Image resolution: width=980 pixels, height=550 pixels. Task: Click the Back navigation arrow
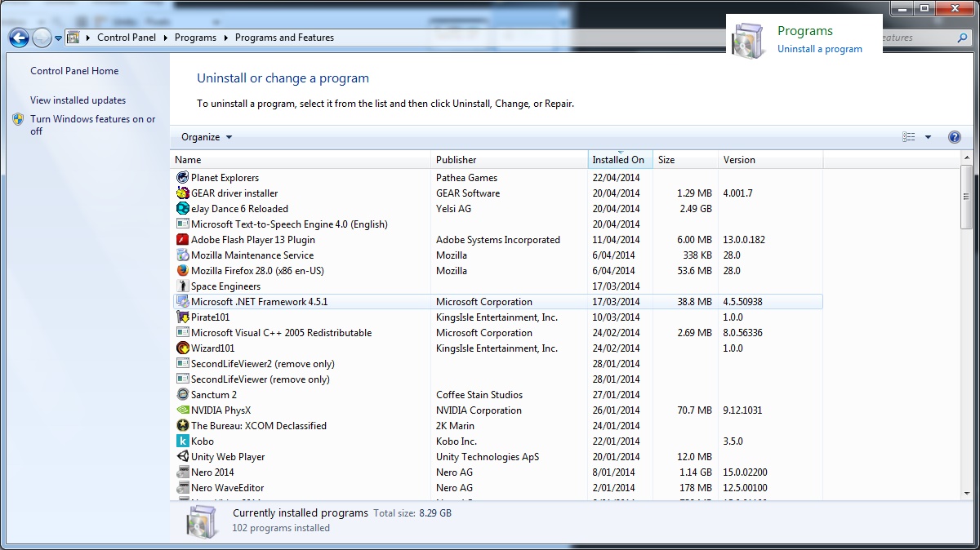20,38
